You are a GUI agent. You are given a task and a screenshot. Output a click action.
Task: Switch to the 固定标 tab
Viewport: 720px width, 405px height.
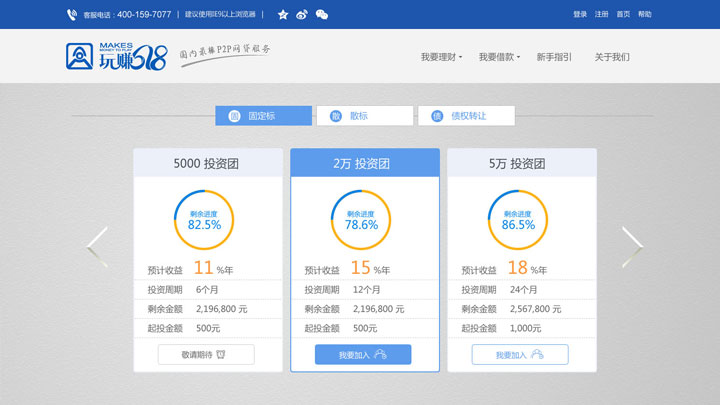click(x=264, y=116)
